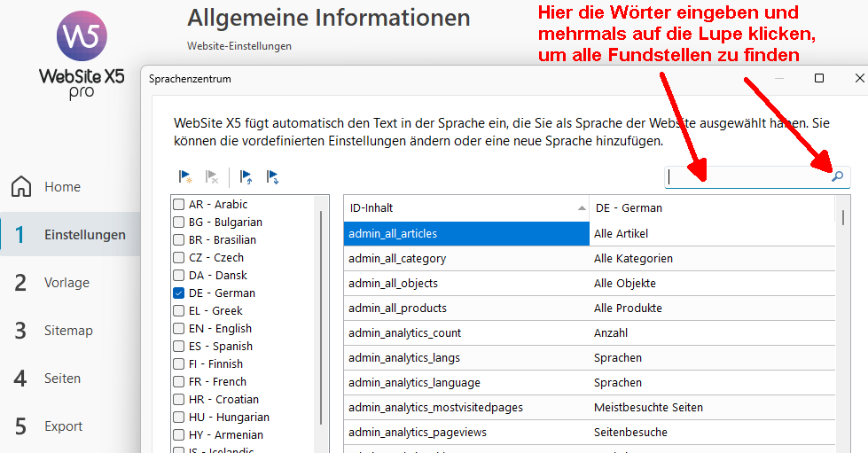Open step 2 Vorlage

(66, 283)
